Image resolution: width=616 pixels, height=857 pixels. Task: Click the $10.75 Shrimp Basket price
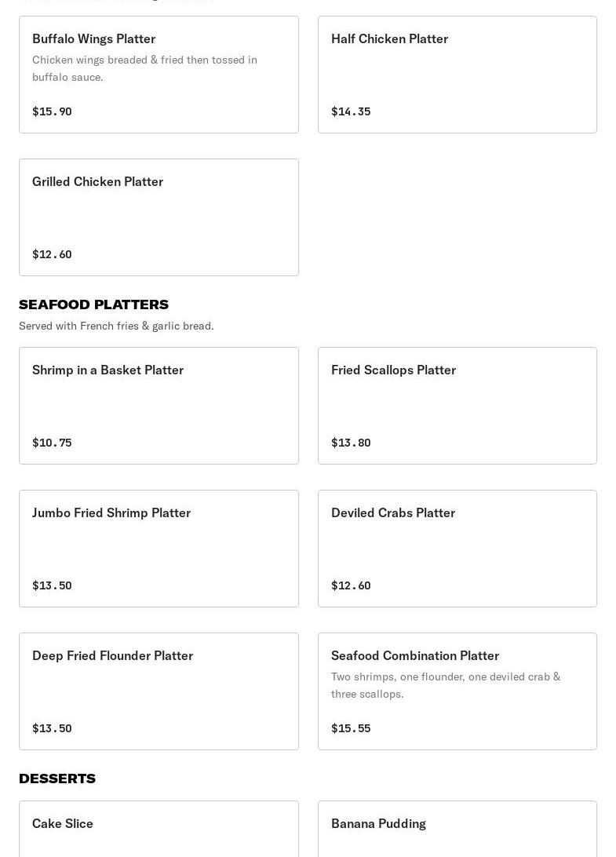(52, 443)
